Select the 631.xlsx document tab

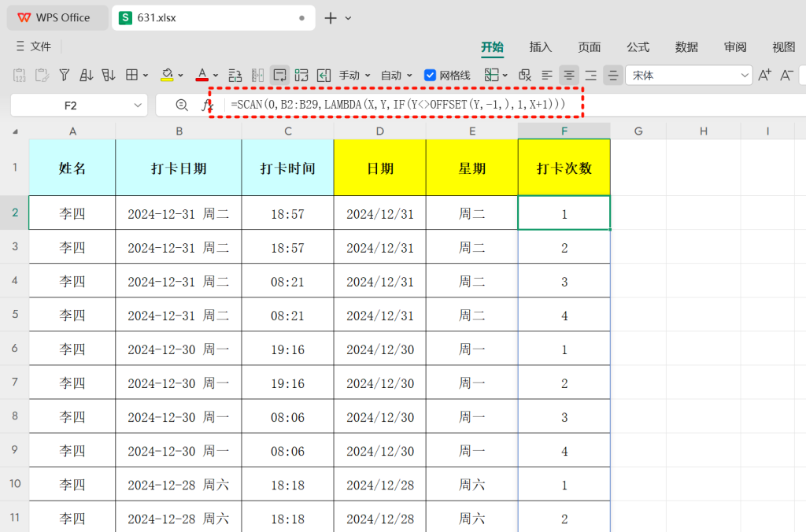[x=213, y=18]
